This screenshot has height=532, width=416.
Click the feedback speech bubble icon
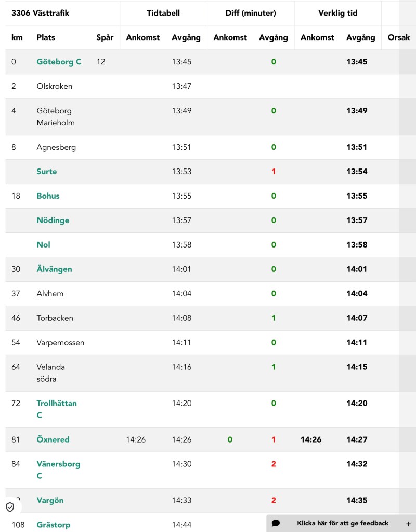pos(276,523)
